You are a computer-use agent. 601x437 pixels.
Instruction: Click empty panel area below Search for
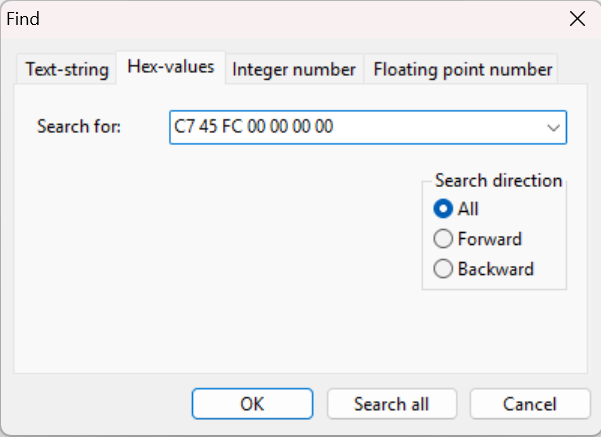coord(200,260)
